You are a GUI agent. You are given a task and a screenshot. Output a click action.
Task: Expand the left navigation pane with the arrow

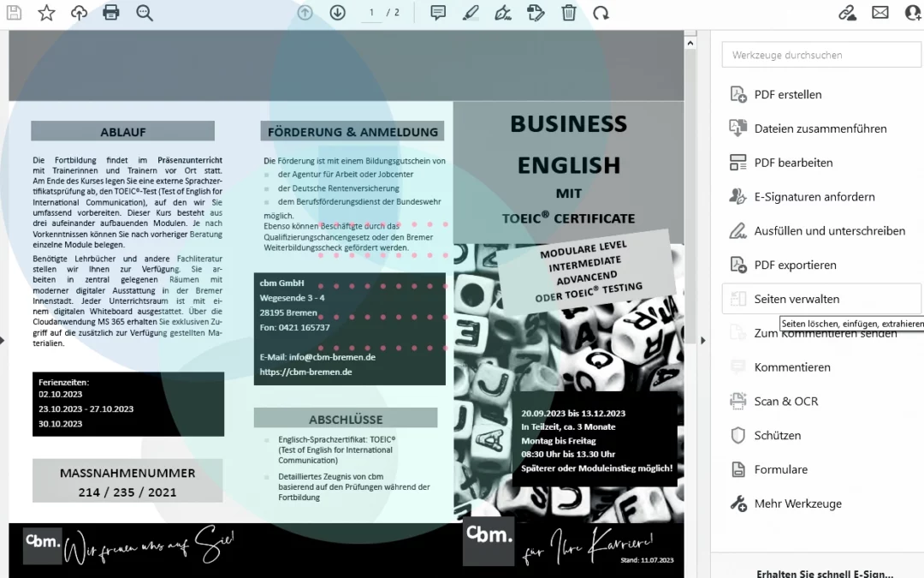[3, 340]
